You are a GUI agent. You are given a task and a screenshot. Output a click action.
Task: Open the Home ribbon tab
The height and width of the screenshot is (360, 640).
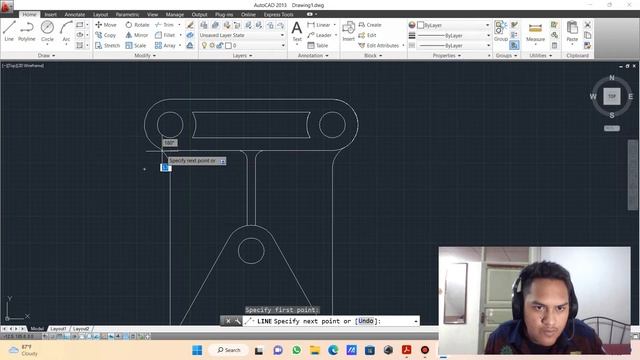click(x=29, y=14)
